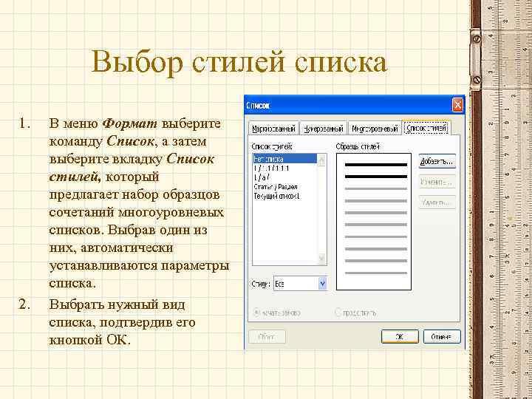Click the disabled Удалить... button
Screen dimensions: 532x399
(x=437, y=202)
